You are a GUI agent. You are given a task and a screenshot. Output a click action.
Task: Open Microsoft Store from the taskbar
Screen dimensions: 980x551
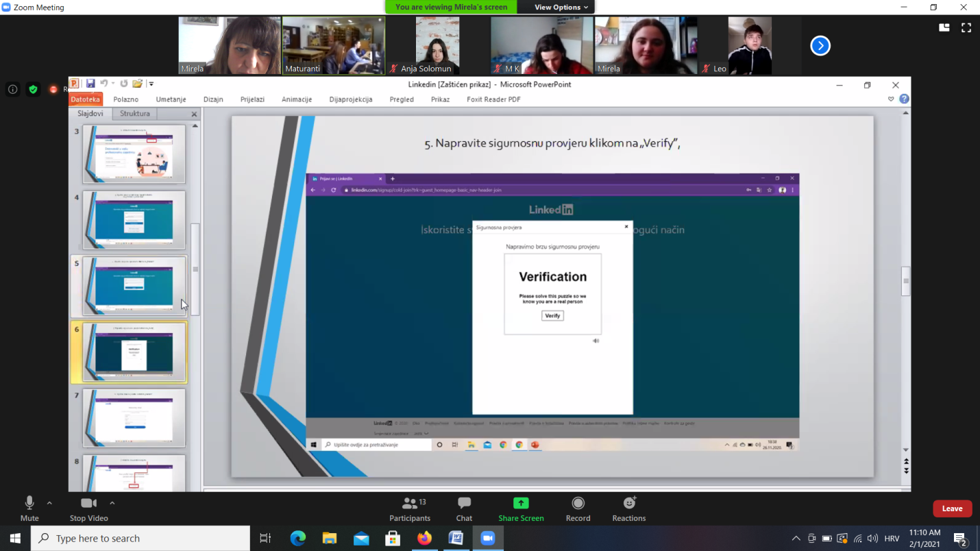point(393,539)
